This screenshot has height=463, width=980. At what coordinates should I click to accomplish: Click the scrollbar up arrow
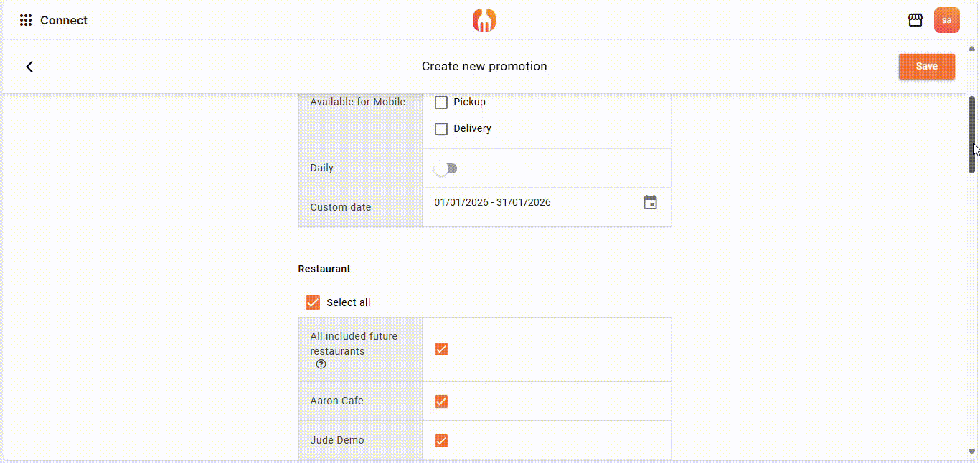tap(972, 48)
